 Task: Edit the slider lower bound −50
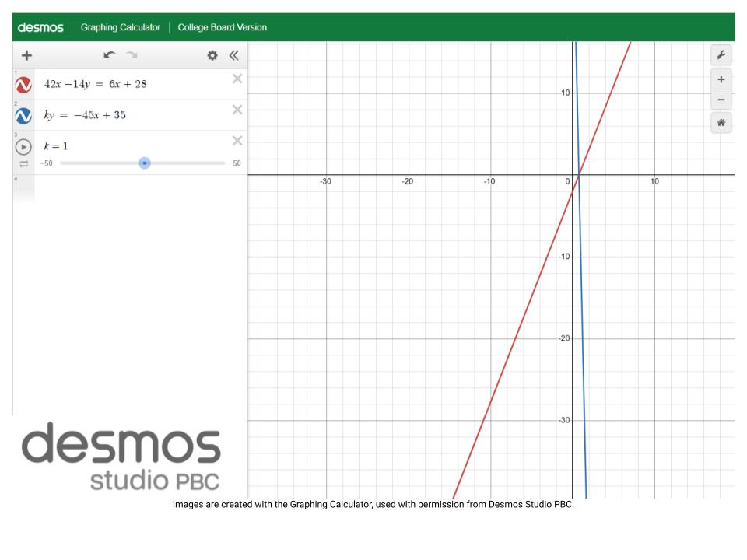pos(46,163)
